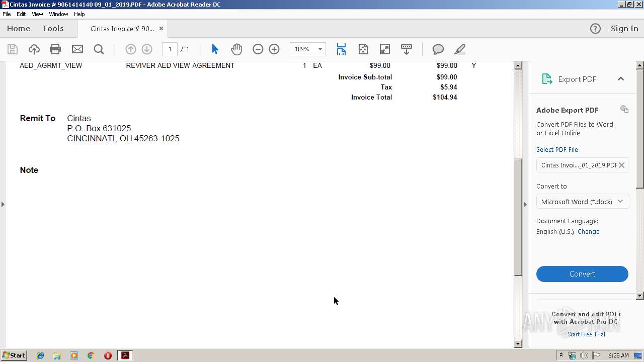This screenshot has width=644, height=362.
Task: Click the selected PDF file name field
Action: click(x=582, y=165)
